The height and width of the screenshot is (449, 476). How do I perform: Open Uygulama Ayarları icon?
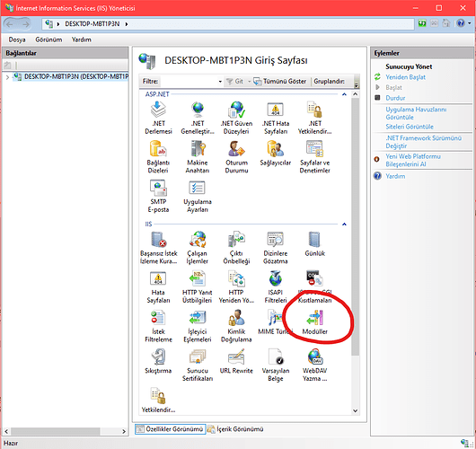[x=198, y=196]
